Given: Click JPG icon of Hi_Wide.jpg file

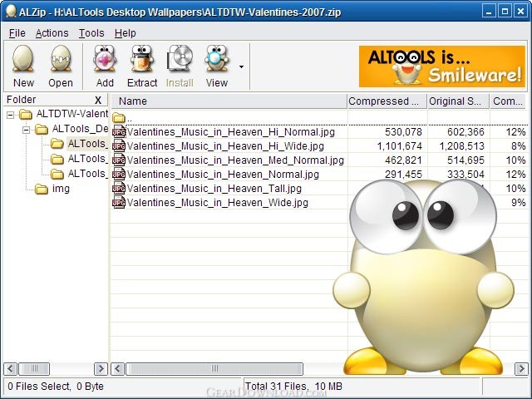Looking at the screenshot, I should coord(119,146).
